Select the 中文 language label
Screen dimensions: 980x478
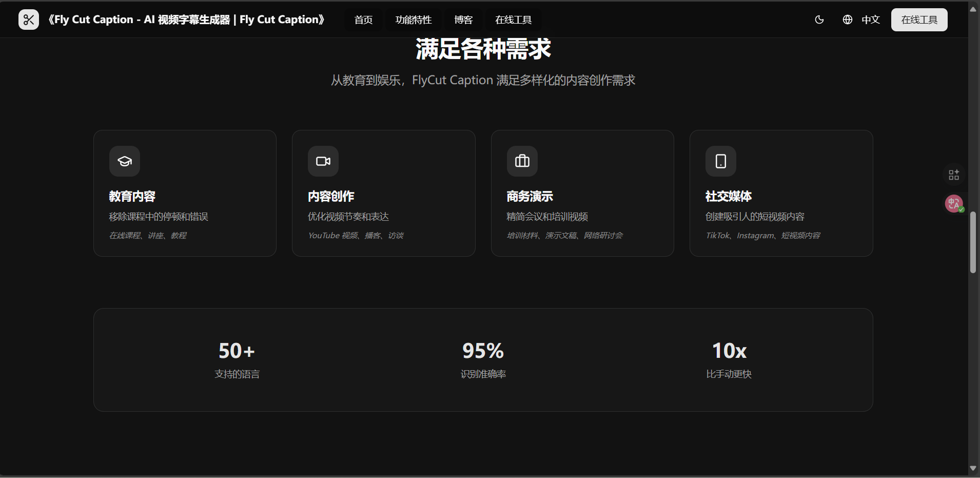click(x=871, y=20)
